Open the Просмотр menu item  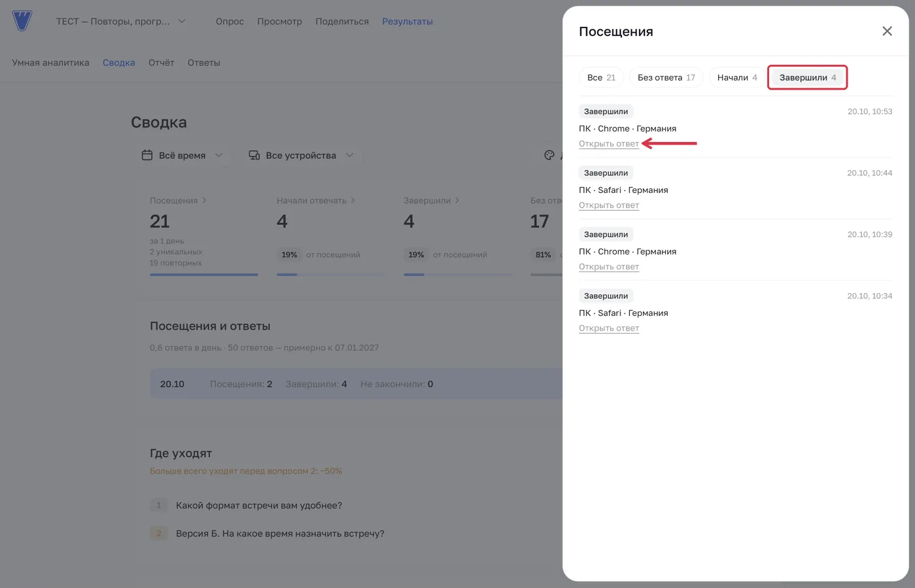[279, 22]
